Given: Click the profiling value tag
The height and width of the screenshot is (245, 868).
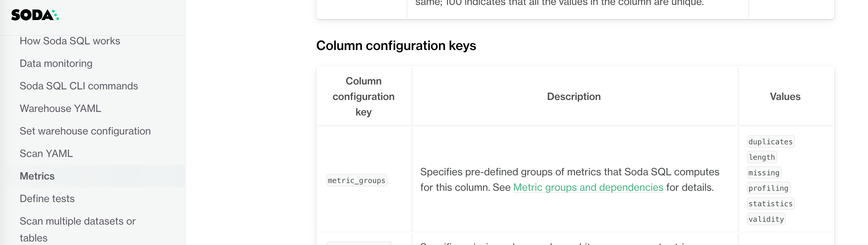Looking at the screenshot, I should pos(768,188).
